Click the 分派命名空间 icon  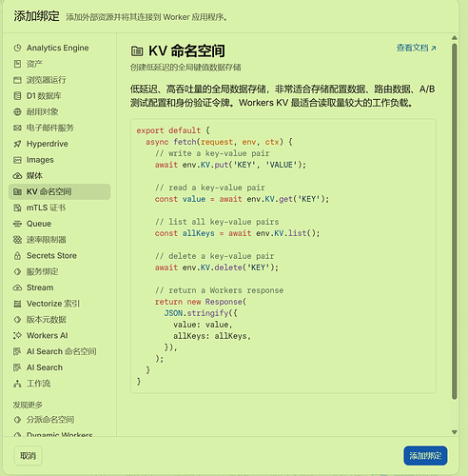coord(17,420)
